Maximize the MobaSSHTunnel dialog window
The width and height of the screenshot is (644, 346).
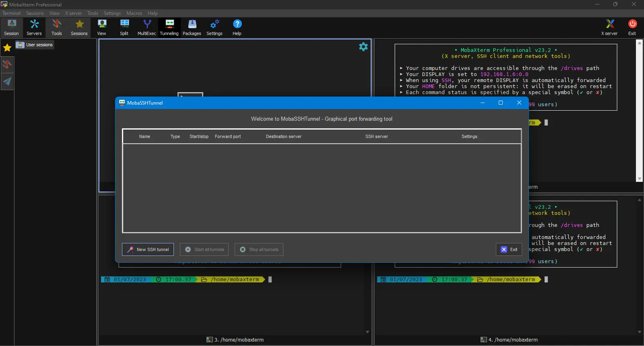[501, 103]
